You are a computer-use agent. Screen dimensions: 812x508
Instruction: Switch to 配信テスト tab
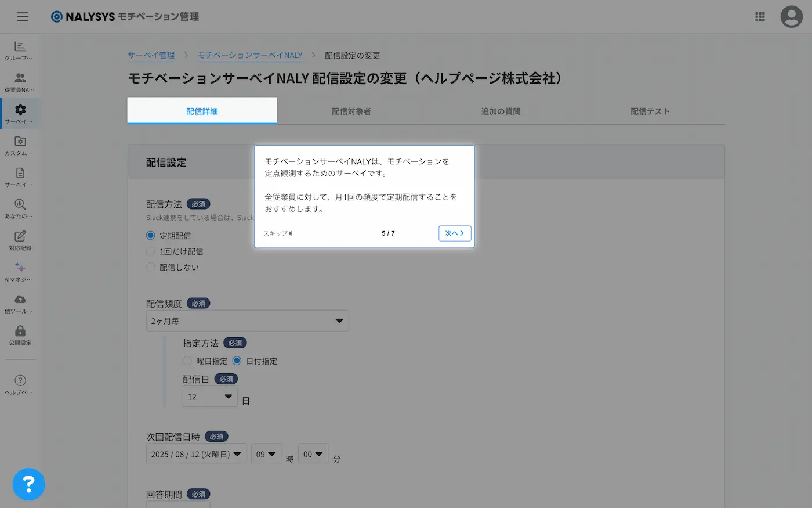pos(650,111)
